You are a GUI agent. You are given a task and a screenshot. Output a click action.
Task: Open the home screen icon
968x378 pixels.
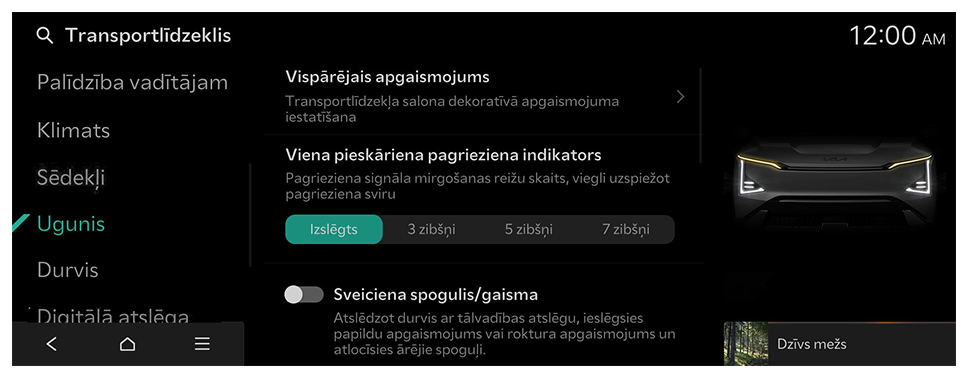point(127,344)
